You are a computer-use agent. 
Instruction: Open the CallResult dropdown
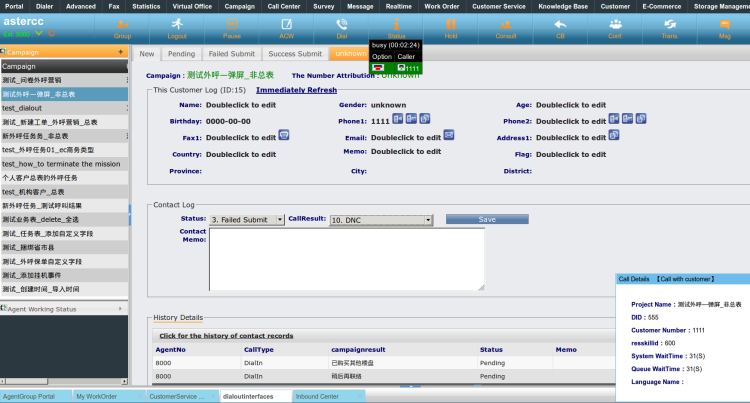click(x=380, y=219)
